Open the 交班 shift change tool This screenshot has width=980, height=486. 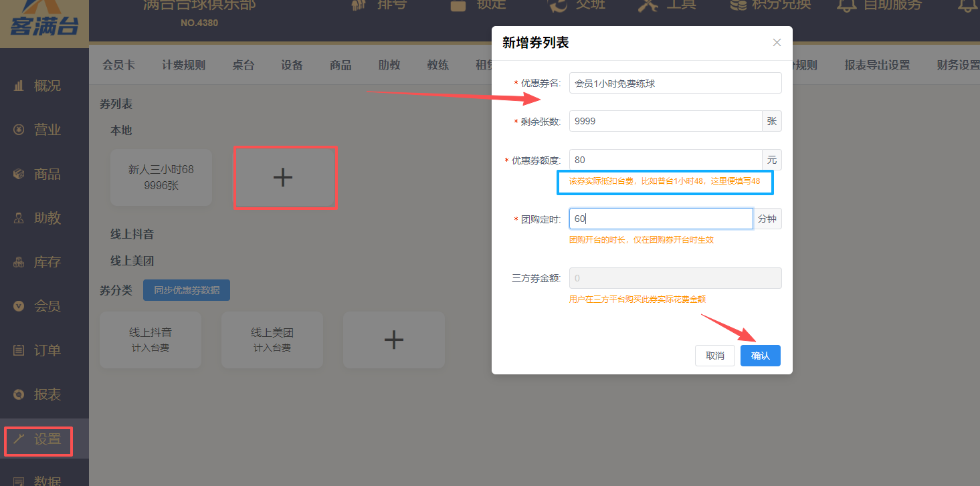(577, 7)
